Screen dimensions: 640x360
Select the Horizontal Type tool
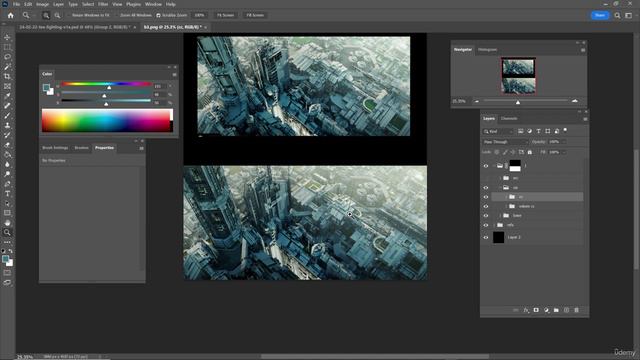[7, 194]
